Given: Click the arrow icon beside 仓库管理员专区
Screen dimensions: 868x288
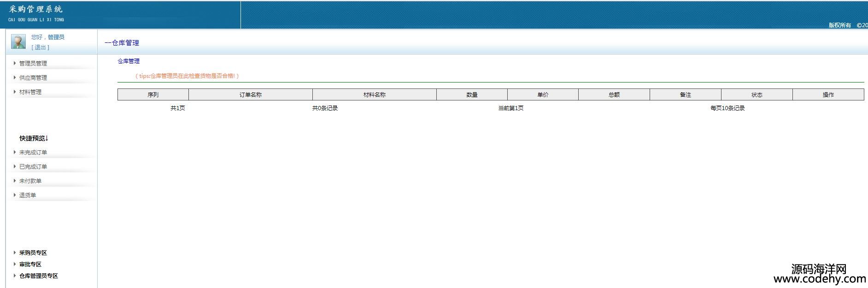Looking at the screenshot, I should click(x=15, y=276).
